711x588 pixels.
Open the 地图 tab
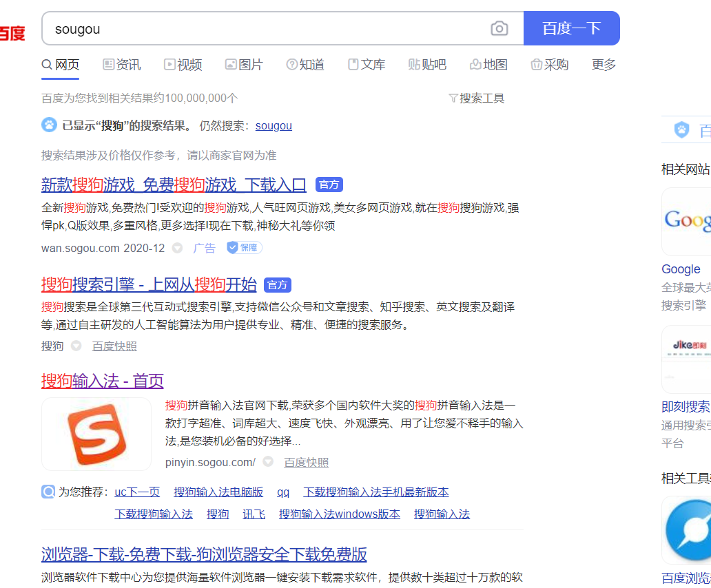coord(488,65)
